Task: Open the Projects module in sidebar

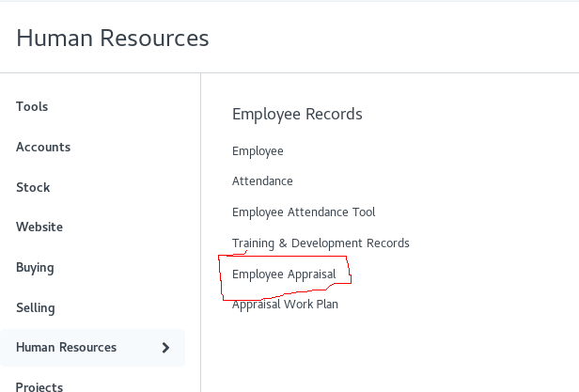Action: 39,386
